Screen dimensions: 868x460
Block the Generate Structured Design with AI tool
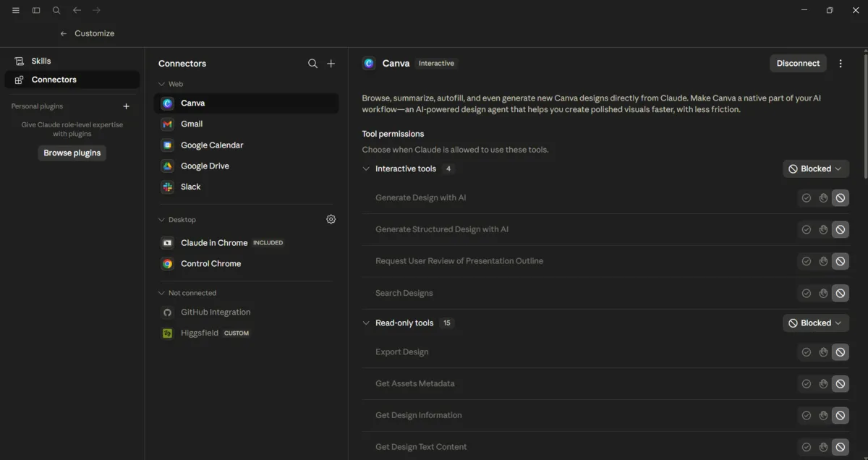point(841,229)
